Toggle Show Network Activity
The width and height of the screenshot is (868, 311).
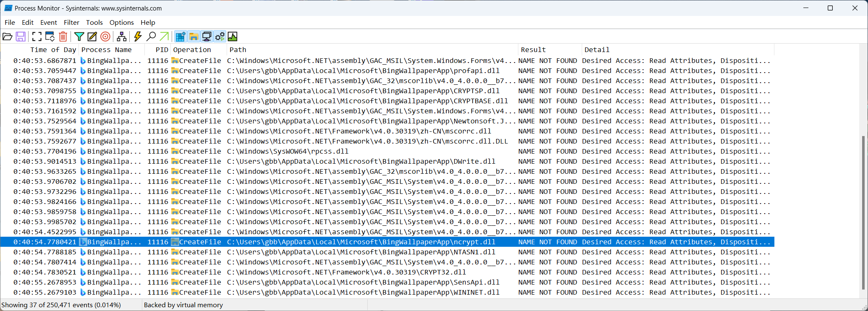(x=207, y=37)
